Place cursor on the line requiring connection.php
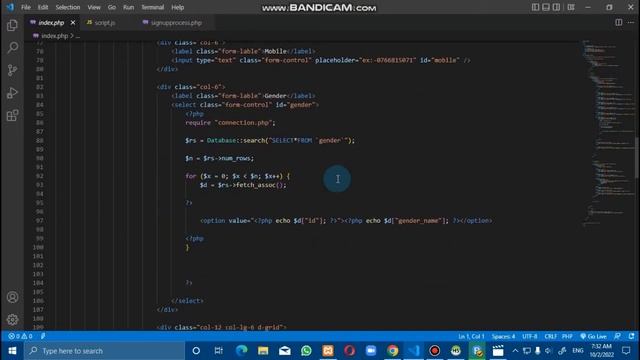 230,122
